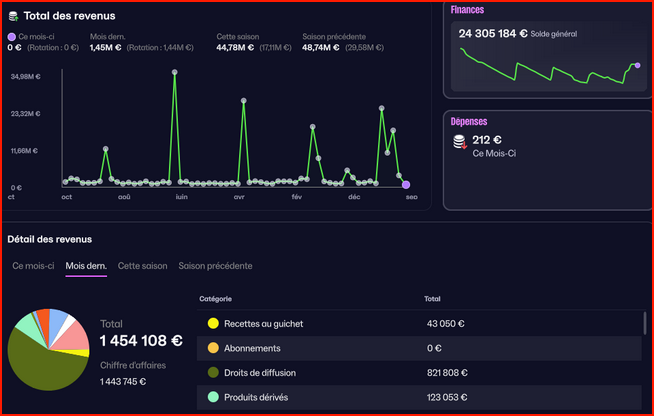The height and width of the screenshot is (416, 654).
Task: Open the Dépenses panel heading
Action: (470, 121)
